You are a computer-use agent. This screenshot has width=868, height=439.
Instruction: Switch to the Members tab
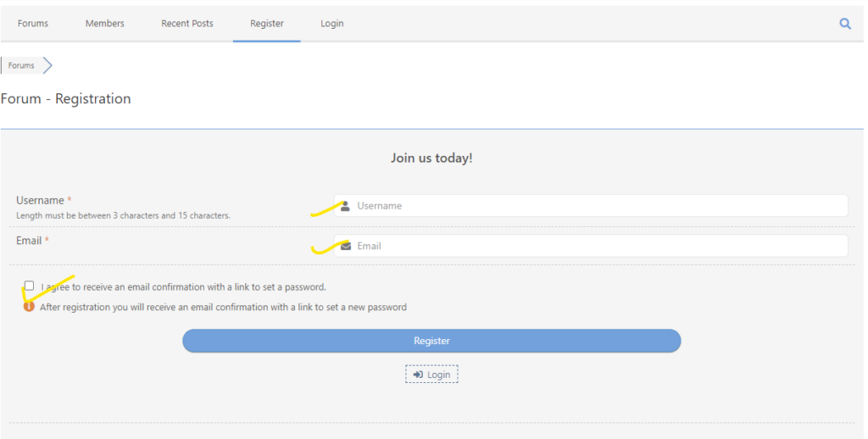(x=104, y=24)
